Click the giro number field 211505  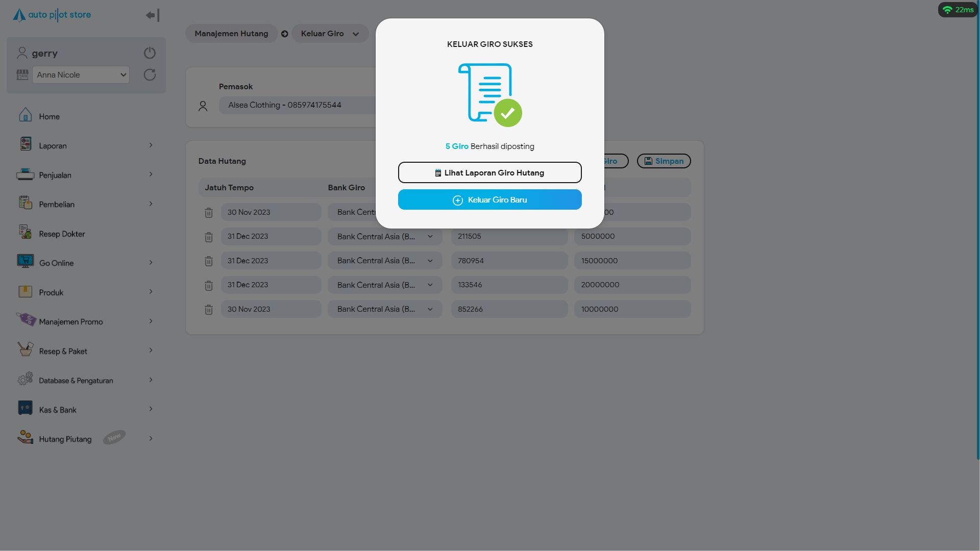point(509,237)
